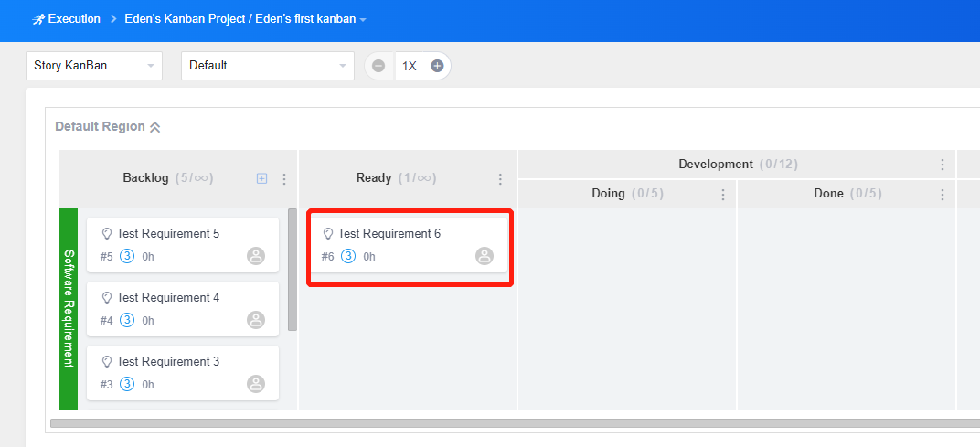Open Backlog column three-dot menu
The width and height of the screenshot is (980, 447).
[x=284, y=179]
